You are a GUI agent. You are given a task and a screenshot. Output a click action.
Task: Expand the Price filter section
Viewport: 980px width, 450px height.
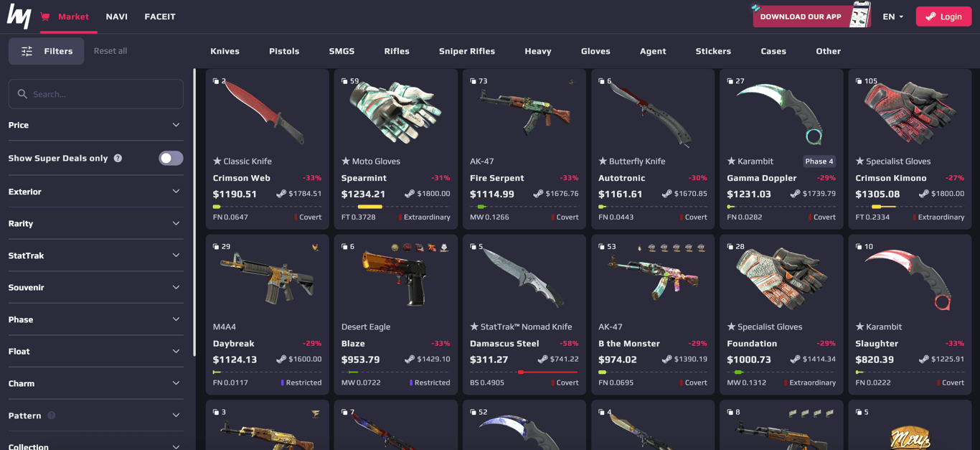95,125
